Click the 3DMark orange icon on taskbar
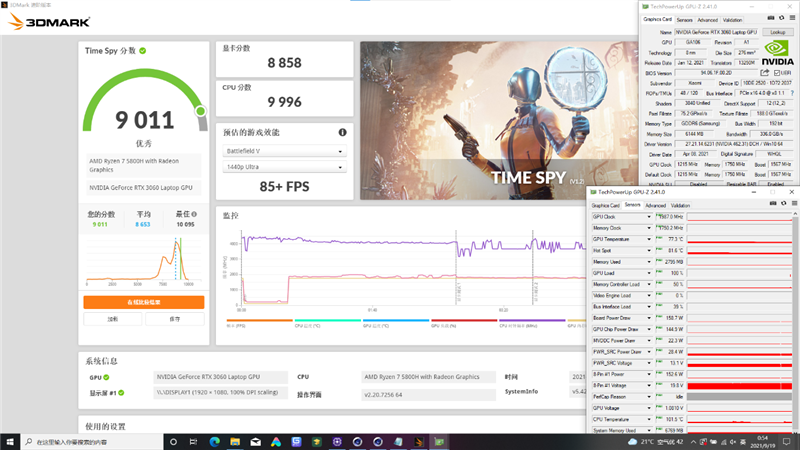The image size is (800, 450). pos(419,442)
